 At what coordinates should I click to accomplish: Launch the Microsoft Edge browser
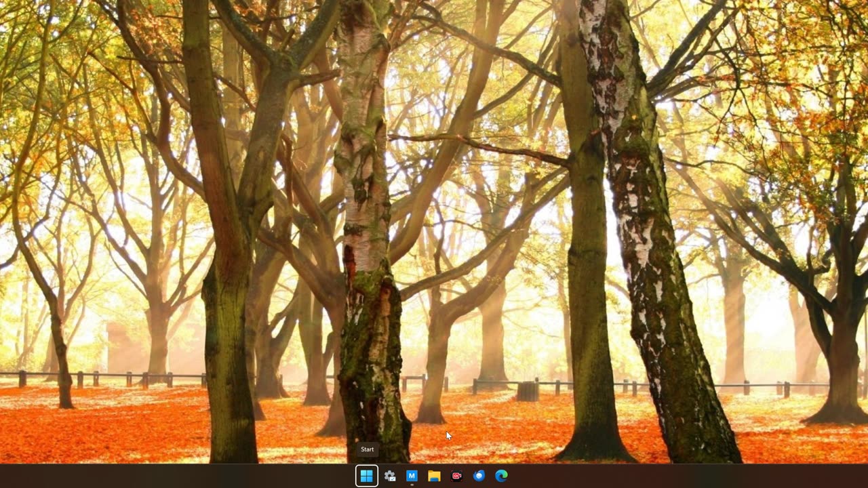coord(501,476)
